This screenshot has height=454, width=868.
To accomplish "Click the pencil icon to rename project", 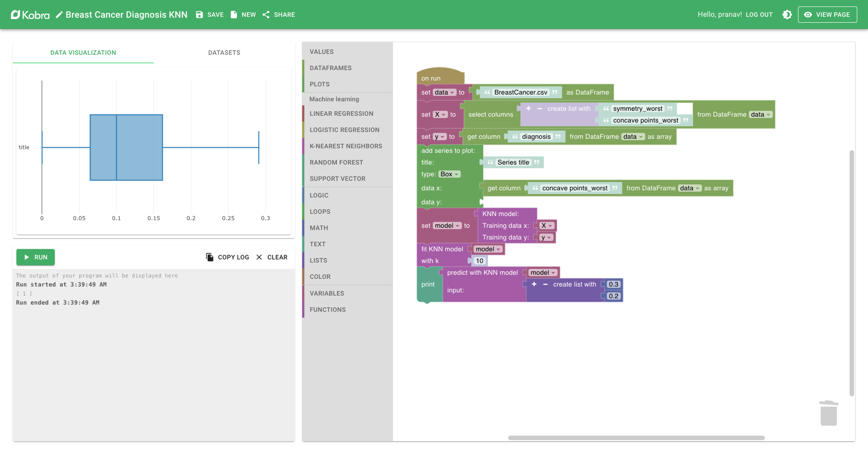I will [59, 14].
